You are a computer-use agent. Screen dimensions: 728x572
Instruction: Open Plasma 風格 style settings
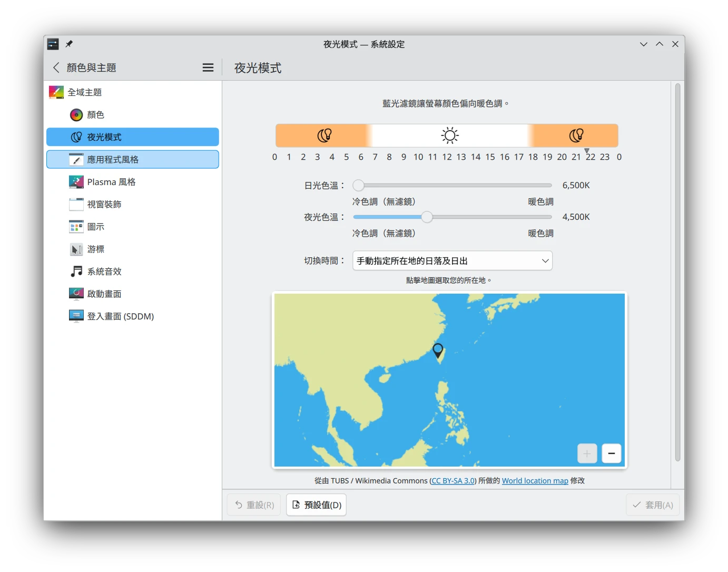[111, 182]
